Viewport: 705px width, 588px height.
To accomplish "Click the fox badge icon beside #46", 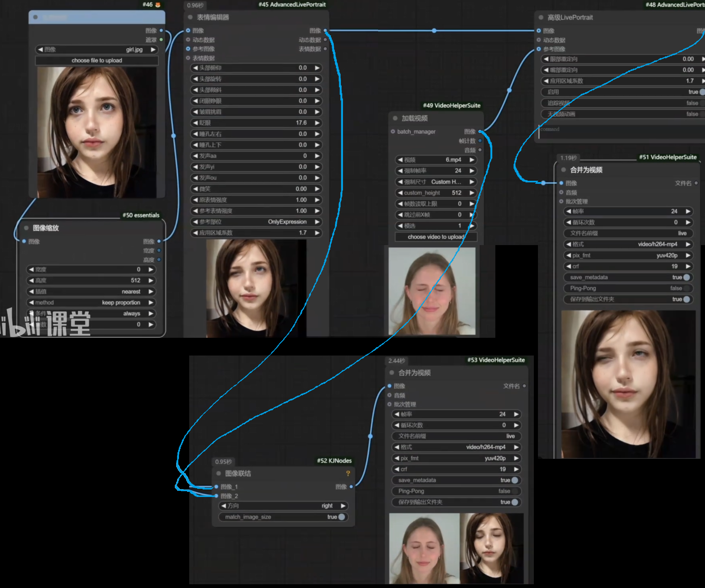I will click(x=158, y=5).
